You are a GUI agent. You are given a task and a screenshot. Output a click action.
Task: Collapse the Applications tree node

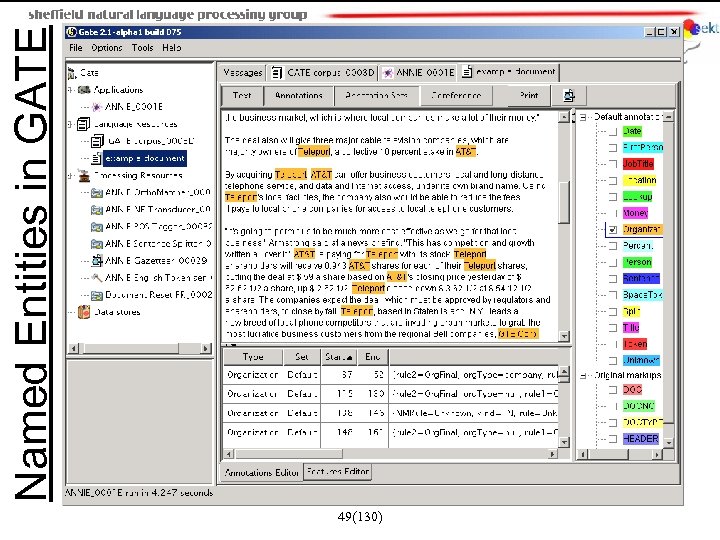click(70, 90)
